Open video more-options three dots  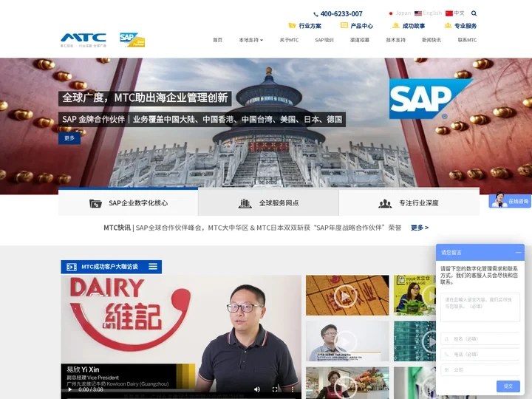[x=293, y=389]
